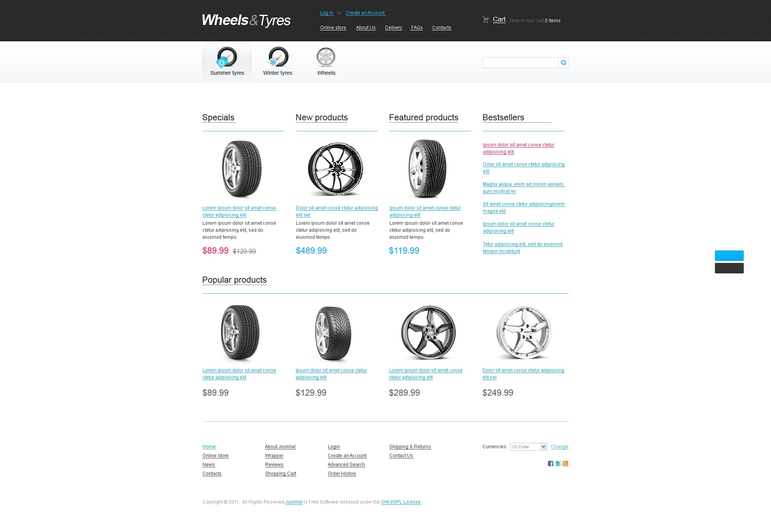Open the GNU/GPL License link
The height and width of the screenshot is (532, 771).
click(x=401, y=502)
